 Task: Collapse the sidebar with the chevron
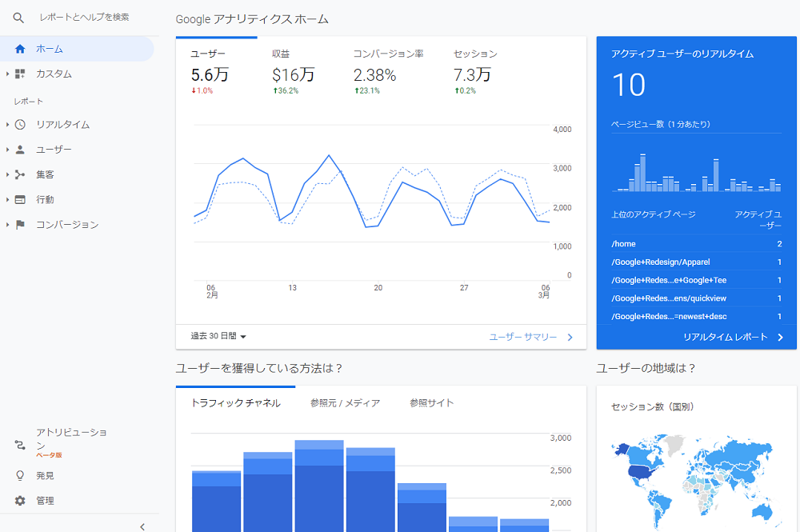click(x=142, y=526)
